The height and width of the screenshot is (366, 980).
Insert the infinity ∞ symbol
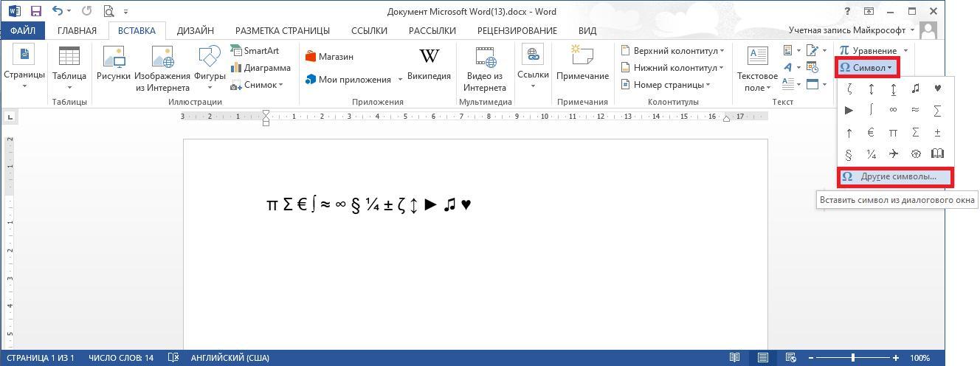coord(894,110)
